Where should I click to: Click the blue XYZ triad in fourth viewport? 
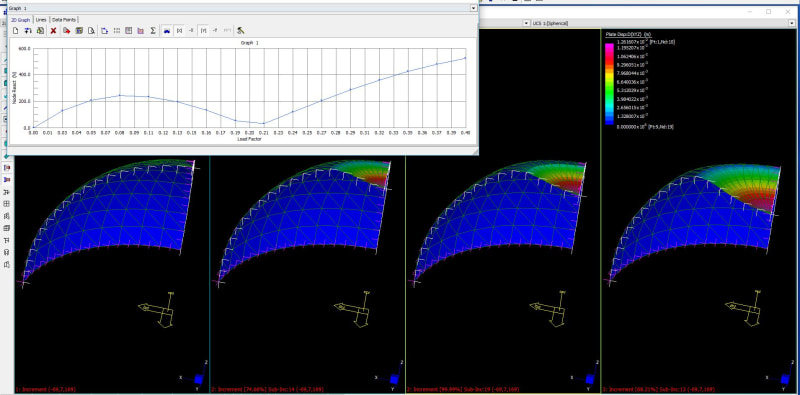pos(782,378)
